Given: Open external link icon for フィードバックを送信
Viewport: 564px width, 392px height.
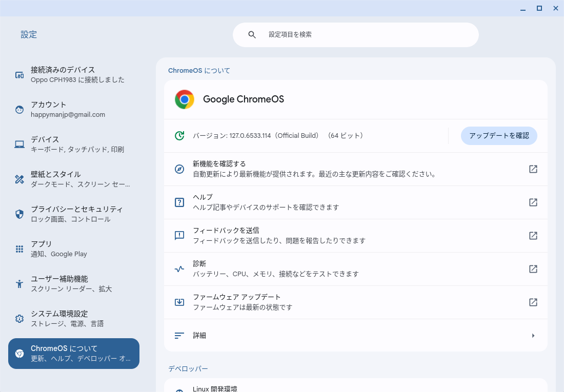Looking at the screenshot, I should click(x=533, y=236).
